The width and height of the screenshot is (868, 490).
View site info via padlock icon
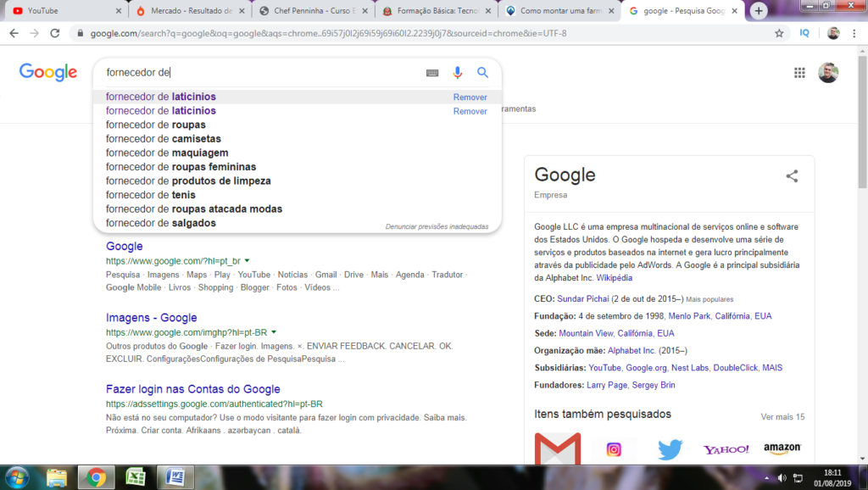pos(81,33)
